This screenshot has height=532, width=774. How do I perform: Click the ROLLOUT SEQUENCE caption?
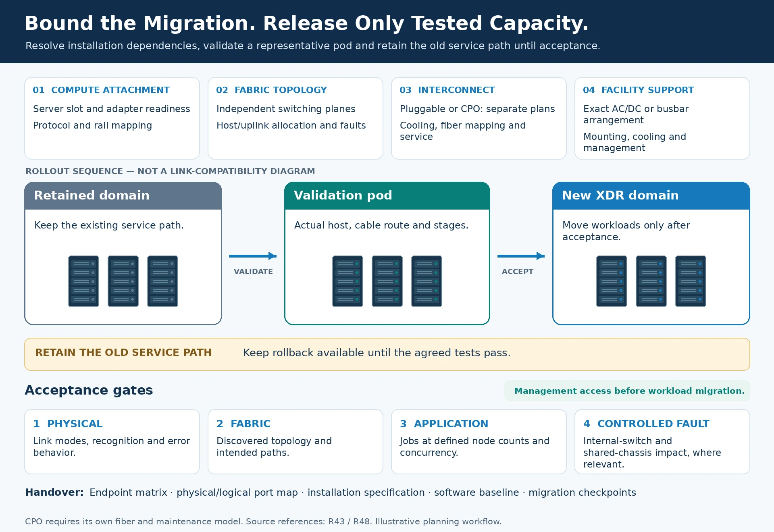click(x=170, y=171)
